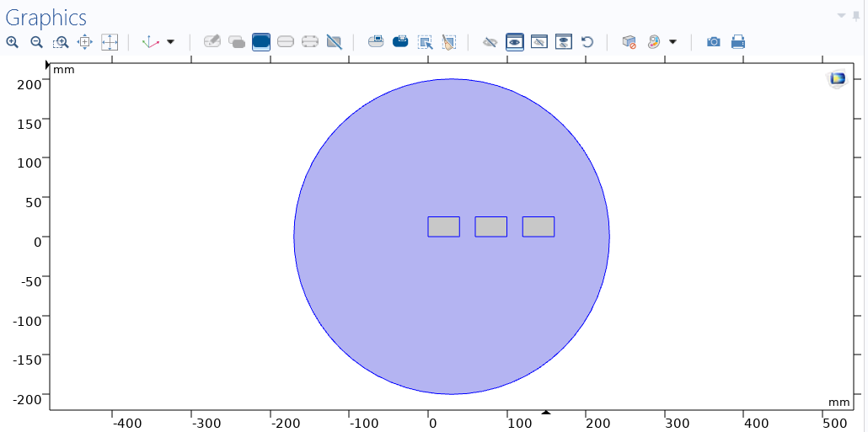This screenshot has width=868, height=432.
Task: Toggle the active eye view button
Action: tap(514, 41)
